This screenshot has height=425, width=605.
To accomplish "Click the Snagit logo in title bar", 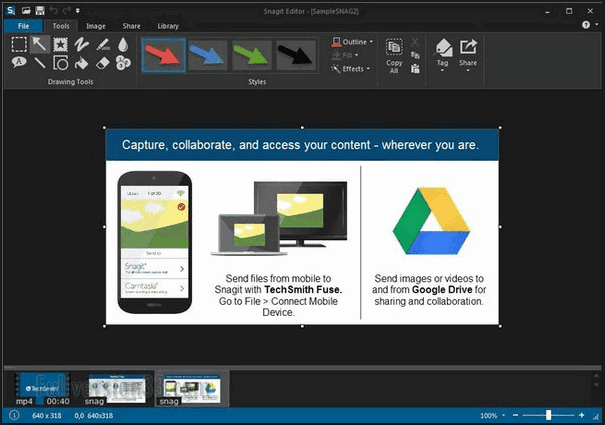I will point(10,10).
